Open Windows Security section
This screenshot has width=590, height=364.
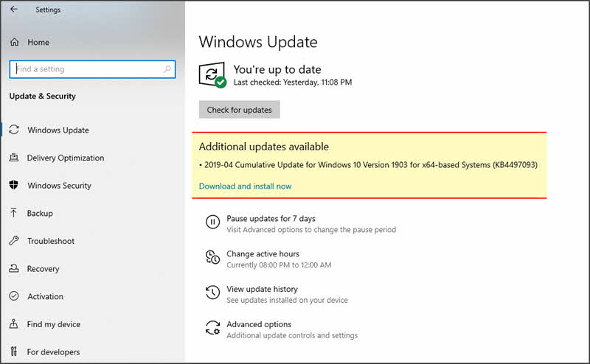pyautogui.click(x=60, y=186)
